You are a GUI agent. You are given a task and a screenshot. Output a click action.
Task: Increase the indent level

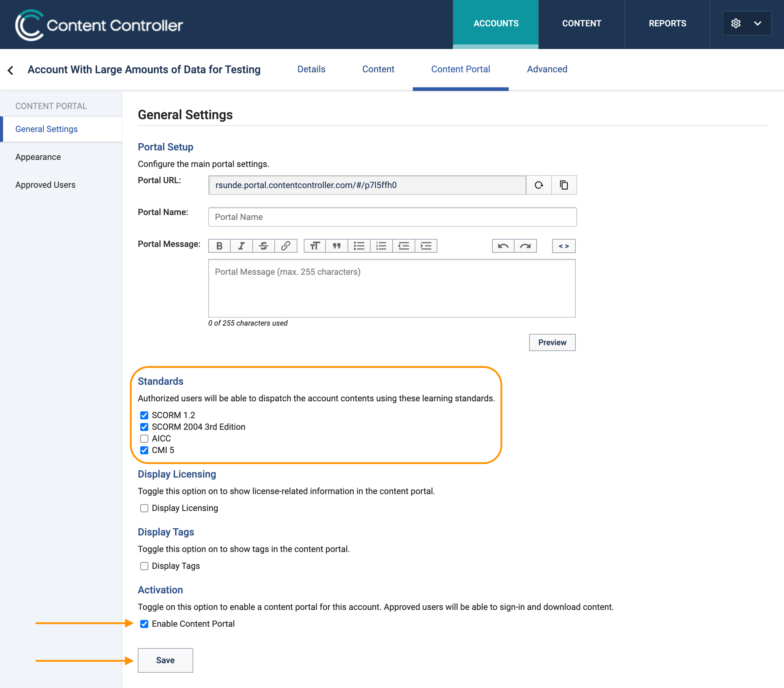click(426, 245)
